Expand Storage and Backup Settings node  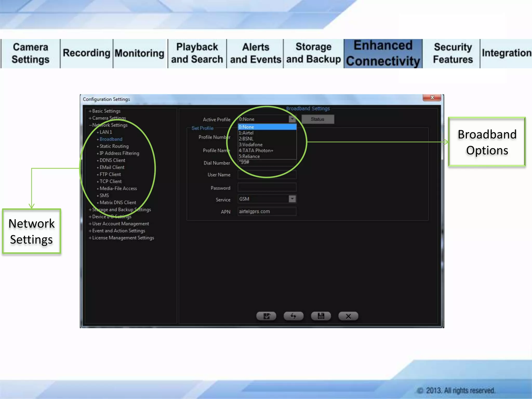pyautogui.click(x=90, y=210)
